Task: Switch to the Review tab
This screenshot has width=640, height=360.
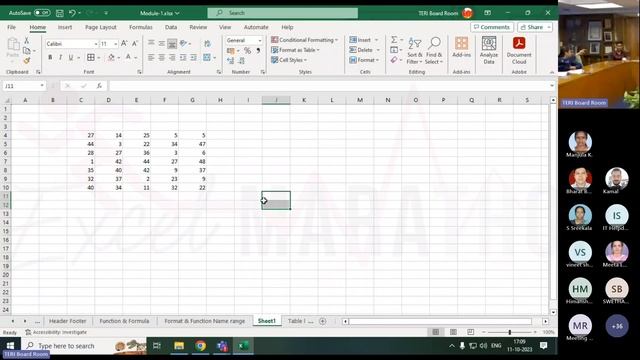Action: pos(198,27)
